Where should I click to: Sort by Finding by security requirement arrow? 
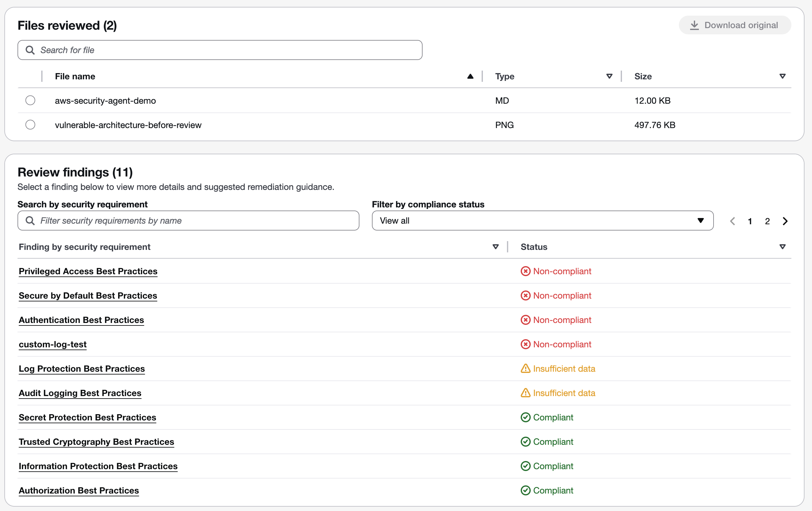(x=495, y=247)
